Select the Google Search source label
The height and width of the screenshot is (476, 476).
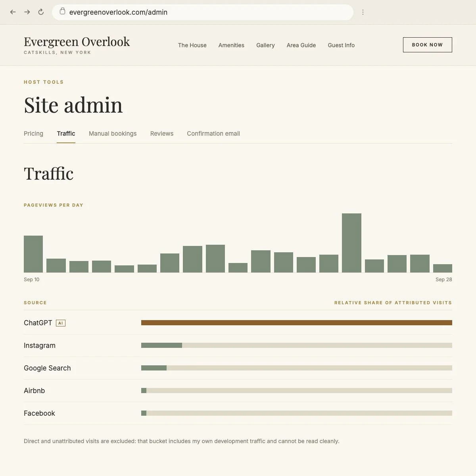pos(47,368)
